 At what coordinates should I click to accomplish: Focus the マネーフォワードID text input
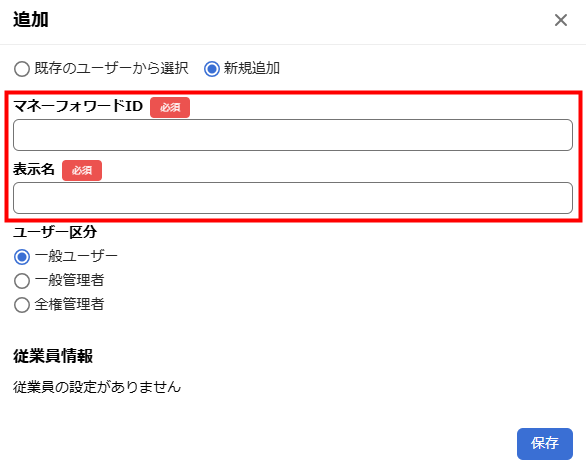[293, 135]
